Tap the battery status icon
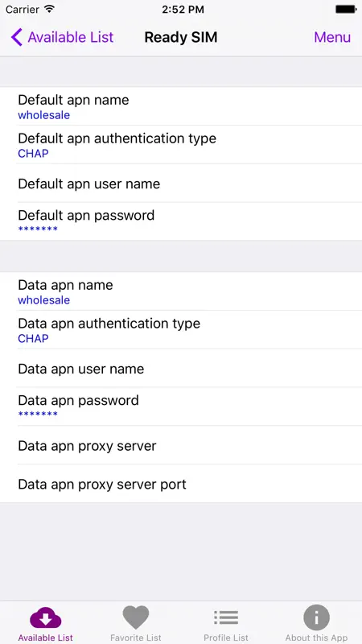362x644 pixels. point(346,9)
